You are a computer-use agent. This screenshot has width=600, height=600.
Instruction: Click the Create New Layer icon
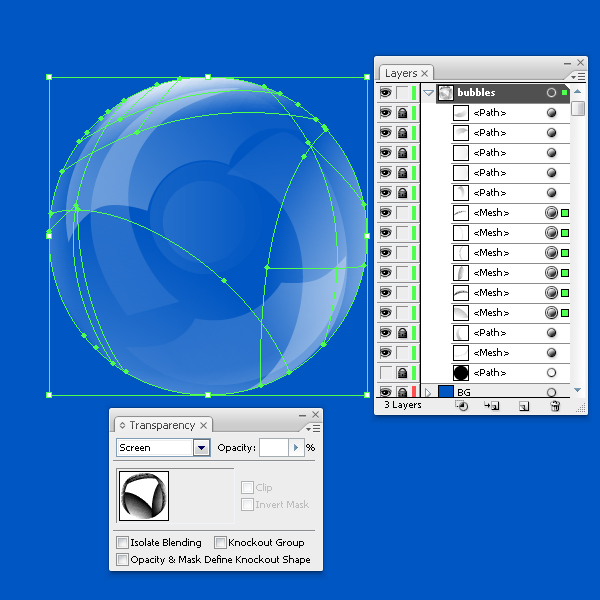coord(523,406)
